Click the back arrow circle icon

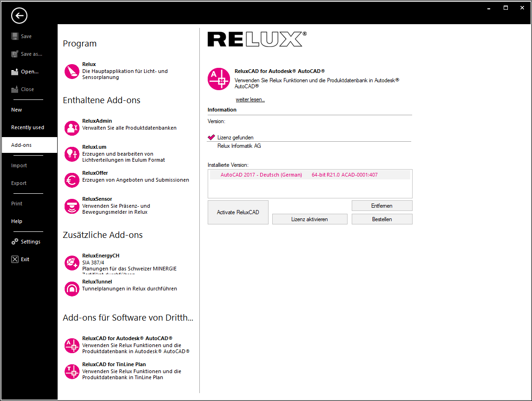click(19, 16)
